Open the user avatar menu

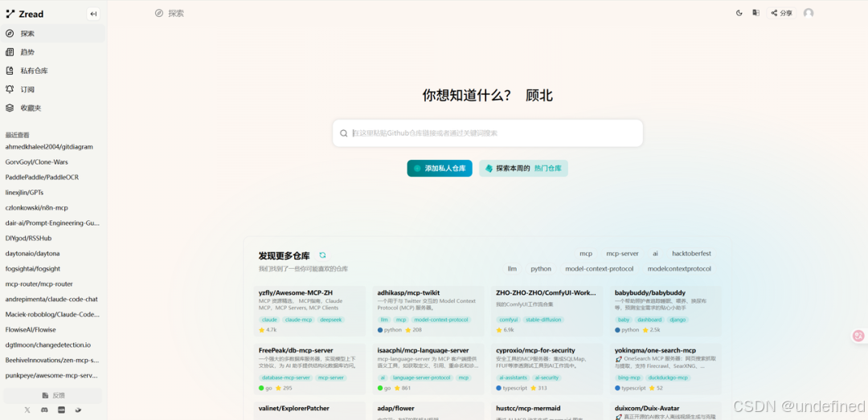[809, 14]
